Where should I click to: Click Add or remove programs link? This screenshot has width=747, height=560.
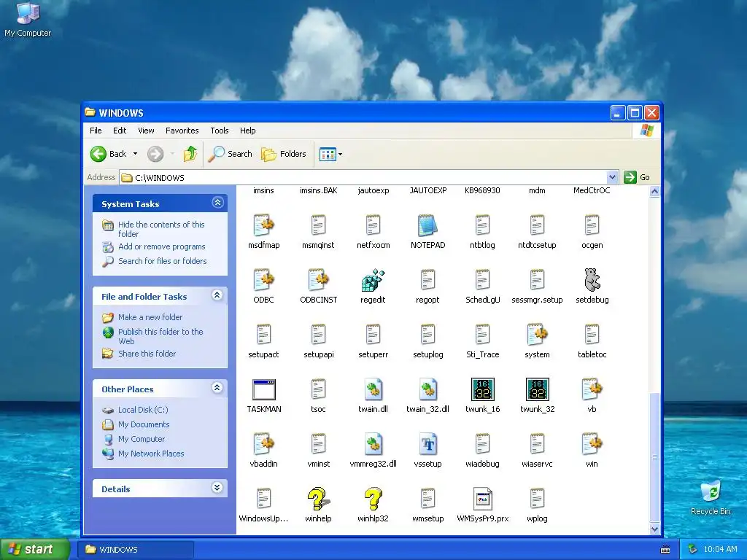point(161,246)
